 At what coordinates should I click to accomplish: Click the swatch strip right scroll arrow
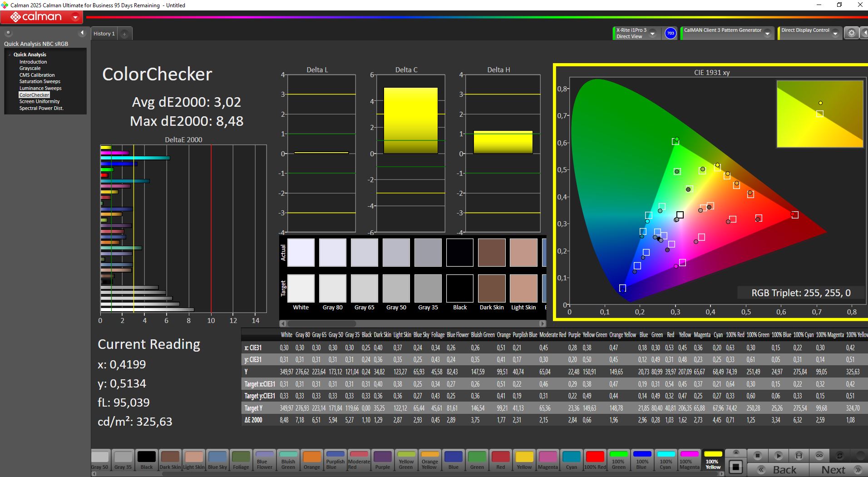(722, 474)
